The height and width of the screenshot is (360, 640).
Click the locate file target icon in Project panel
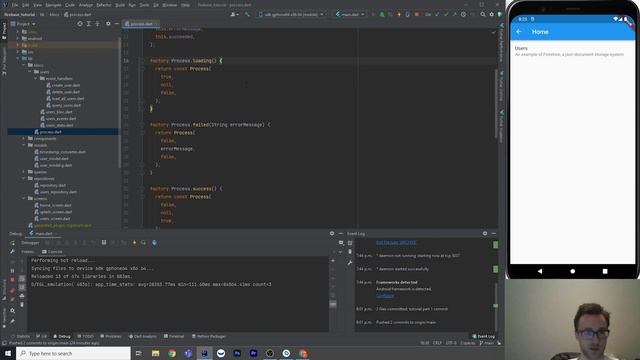(x=80, y=24)
